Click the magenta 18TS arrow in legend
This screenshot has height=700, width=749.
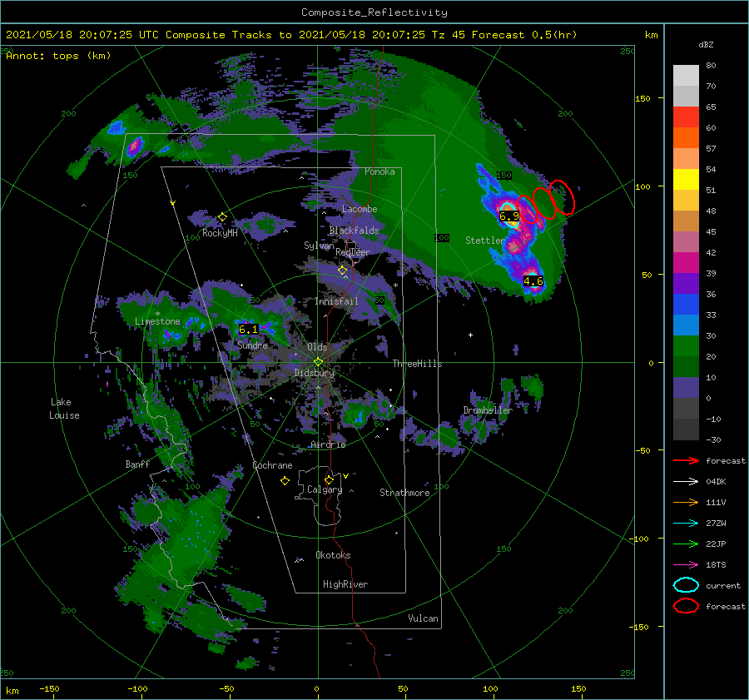point(686,565)
